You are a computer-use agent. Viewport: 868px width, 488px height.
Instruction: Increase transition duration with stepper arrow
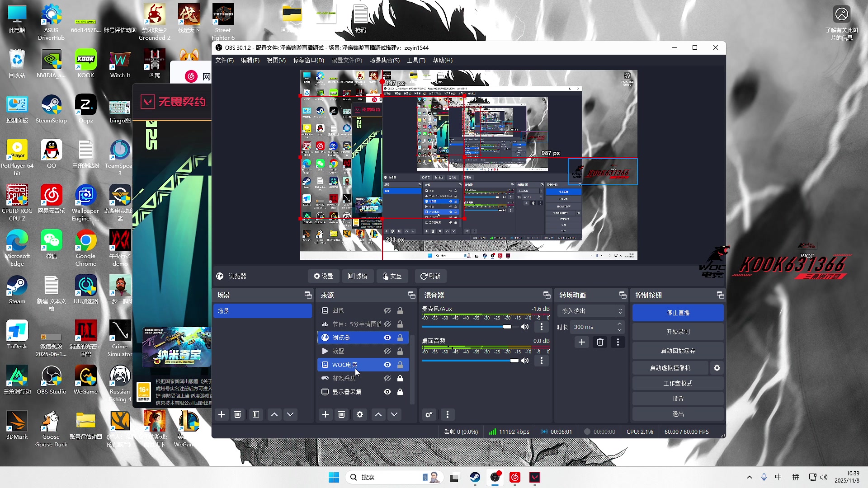(x=619, y=324)
